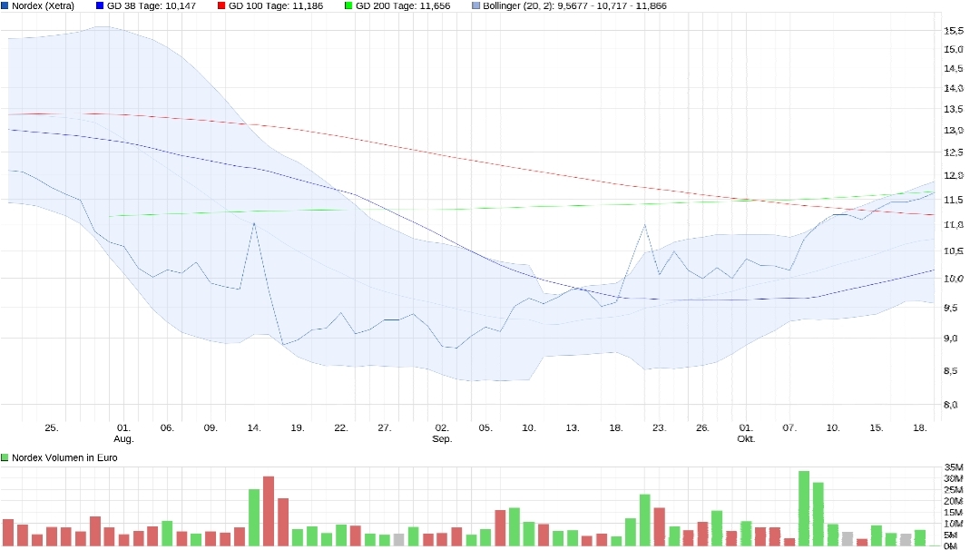
Task: Click the 'GD 200 Tage: 11,656' label
Action: [403, 5]
